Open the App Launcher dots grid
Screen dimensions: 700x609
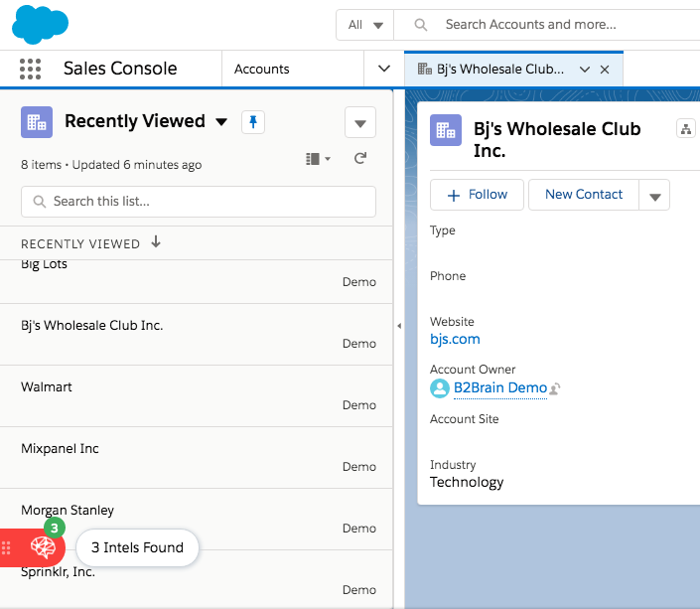coord(31,69)
